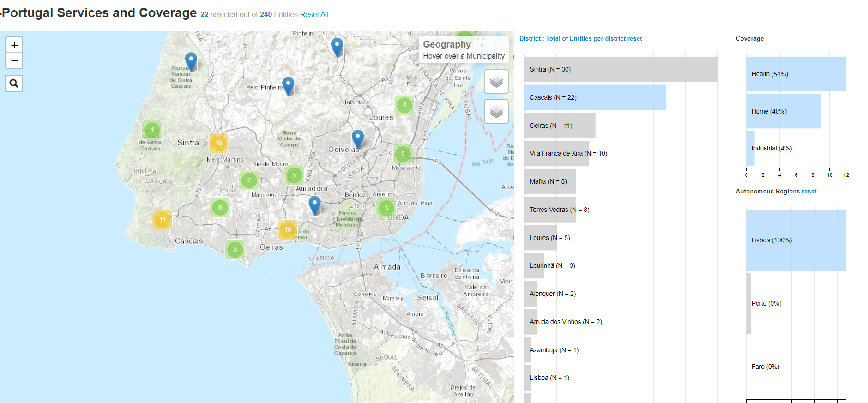The image size is (868, 403).
Task: Open yellow cluster 10 near Oeiras
Action: [288, 229]
